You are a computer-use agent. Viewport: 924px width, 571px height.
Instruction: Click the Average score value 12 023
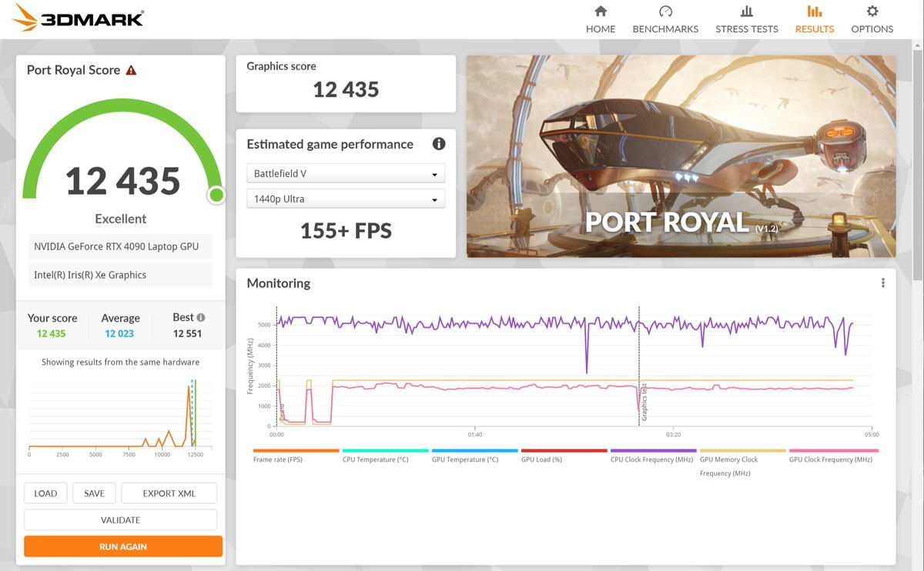(119, 334)
